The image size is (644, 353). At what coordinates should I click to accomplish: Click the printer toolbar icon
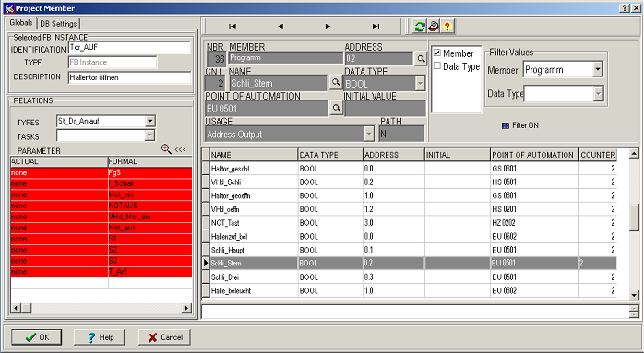pos(434,27)
